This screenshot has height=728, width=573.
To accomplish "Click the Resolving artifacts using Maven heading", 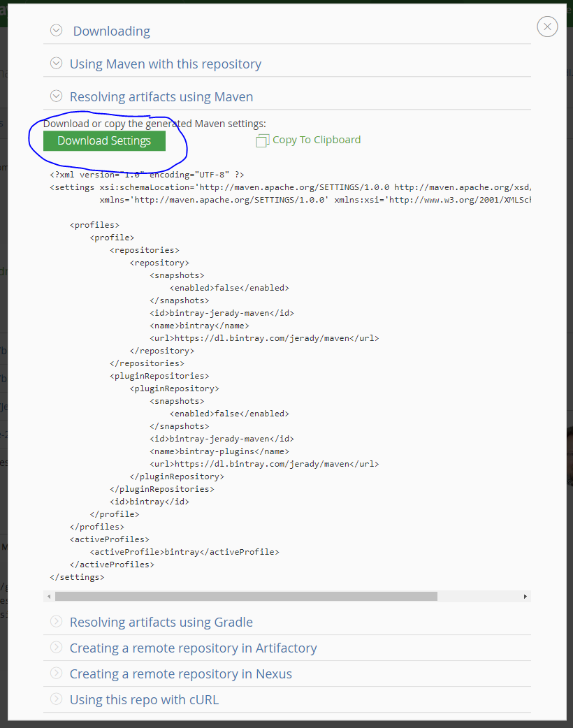I will tap(161, 96).
